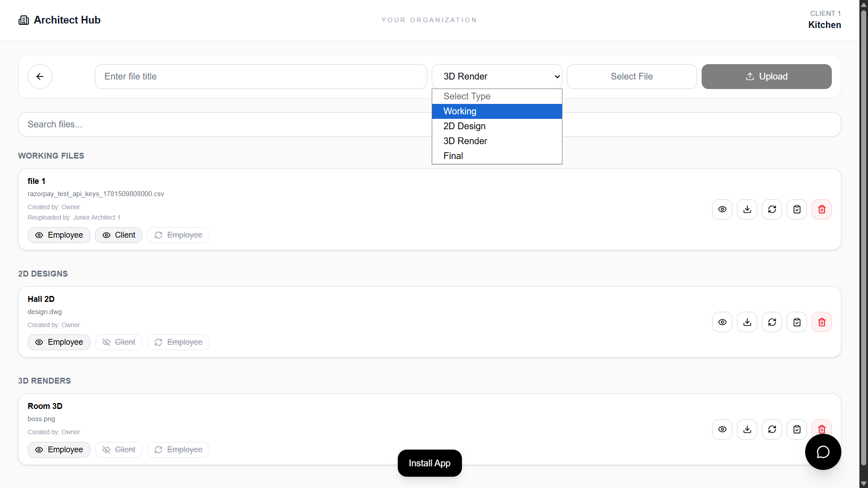This screenshot has height=488, width=868.
Task: Click the CLIENT 1 label
Action: tap(826, 14)
